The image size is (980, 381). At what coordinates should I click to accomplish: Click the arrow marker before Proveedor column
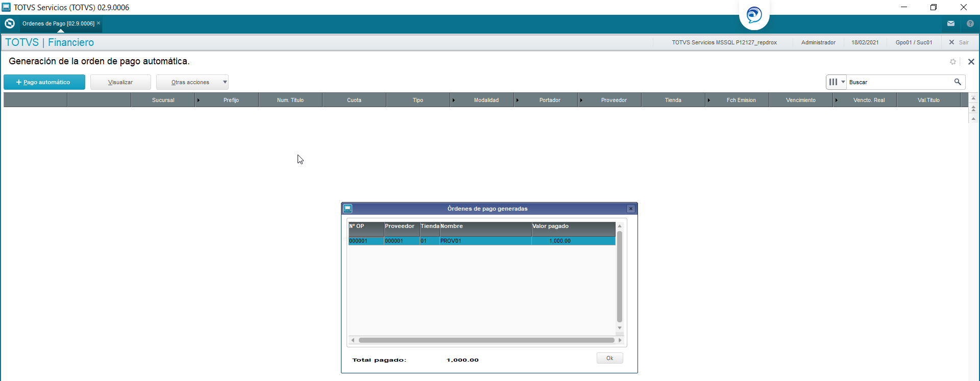[x=581, y=100]
